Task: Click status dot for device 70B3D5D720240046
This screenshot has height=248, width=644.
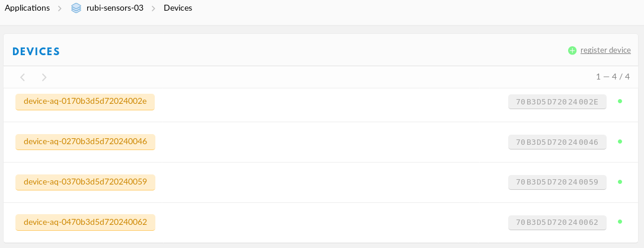Action: pyautogui.click(x=620, y=141)
